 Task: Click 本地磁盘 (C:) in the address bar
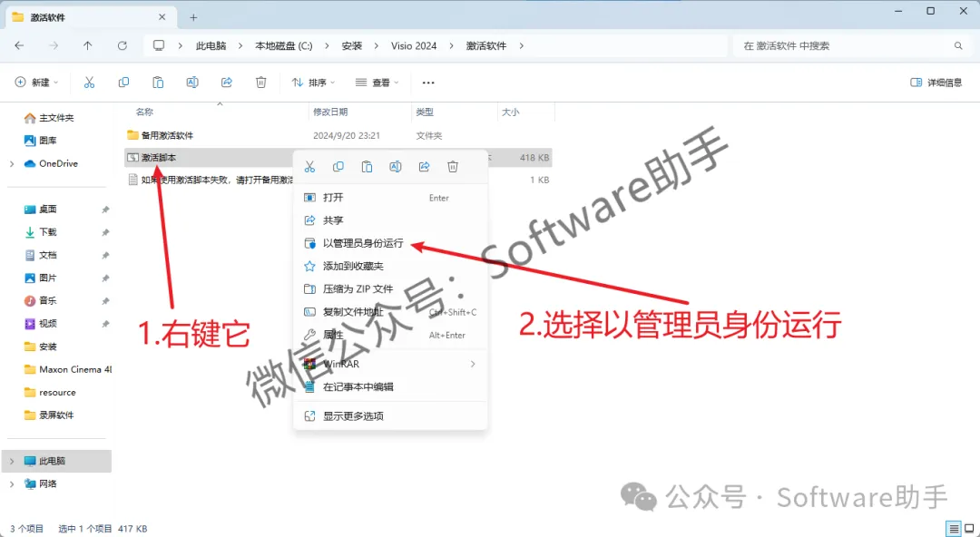coord(284,45)
